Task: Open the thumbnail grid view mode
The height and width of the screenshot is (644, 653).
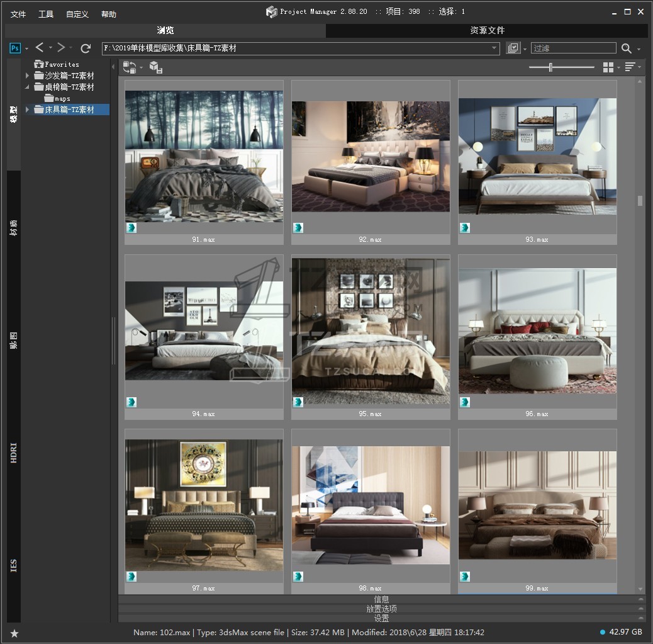Action: [608, 67]
